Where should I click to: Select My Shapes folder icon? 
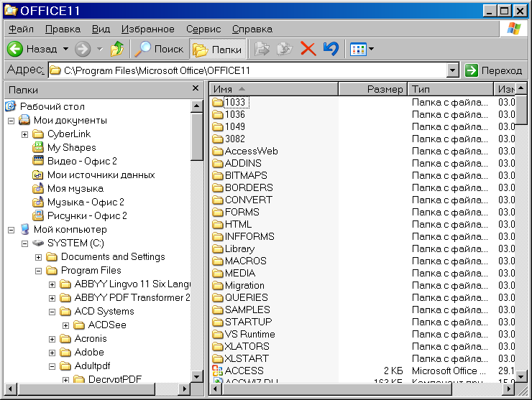click(x=38, y=147)
